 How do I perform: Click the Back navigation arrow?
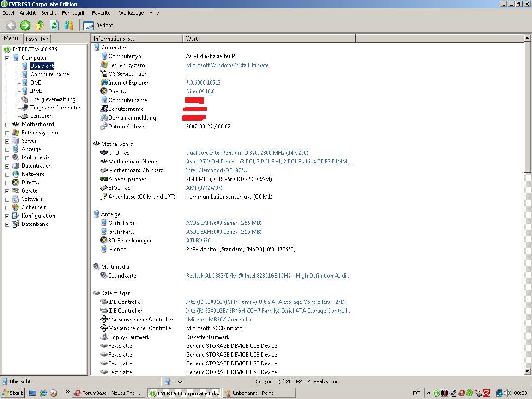[11, 25]
